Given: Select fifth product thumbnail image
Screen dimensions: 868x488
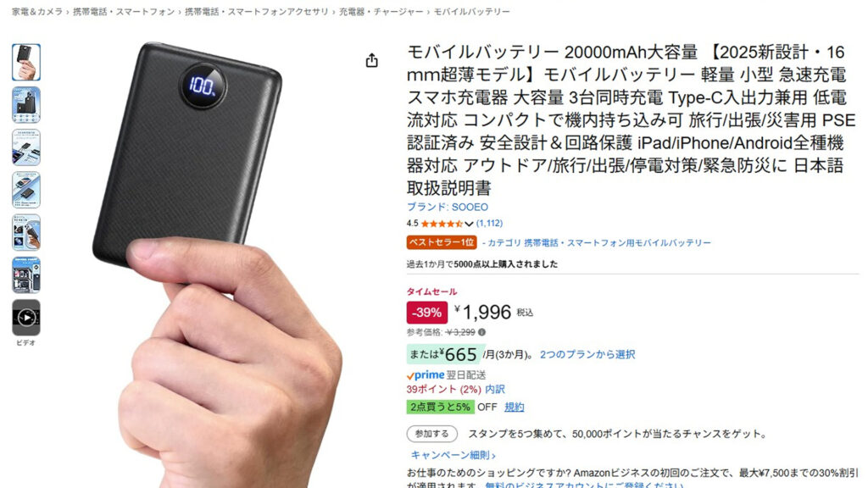Looking at the screenshot, I should 26,232.
